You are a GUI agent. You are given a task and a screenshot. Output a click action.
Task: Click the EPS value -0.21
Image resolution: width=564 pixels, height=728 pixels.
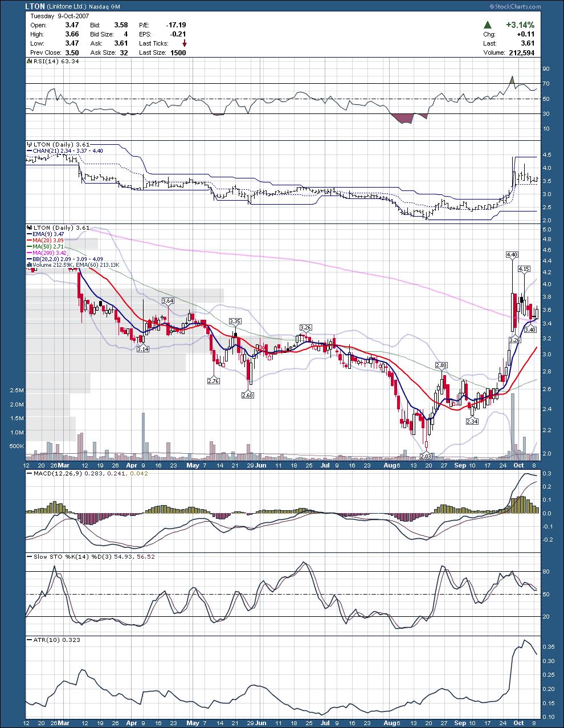[179, 34]
